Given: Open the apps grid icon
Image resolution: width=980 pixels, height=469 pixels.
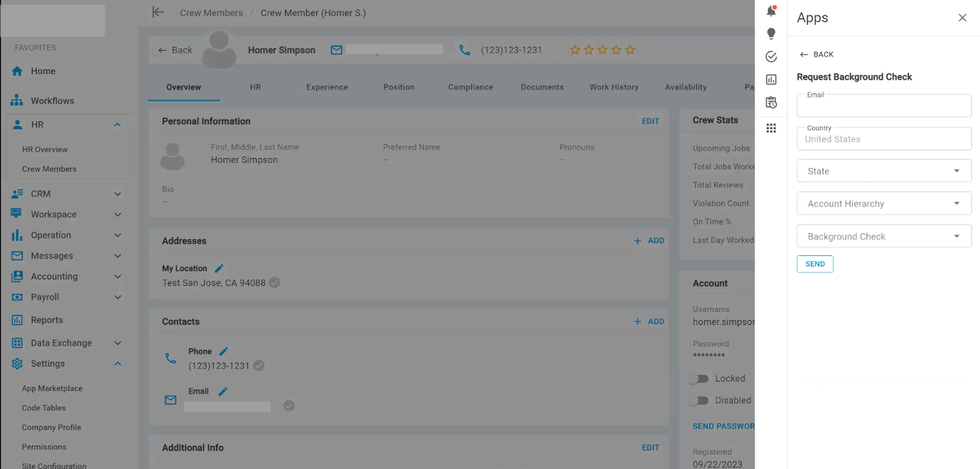Looking at the screenshot, I should (771, 128).
